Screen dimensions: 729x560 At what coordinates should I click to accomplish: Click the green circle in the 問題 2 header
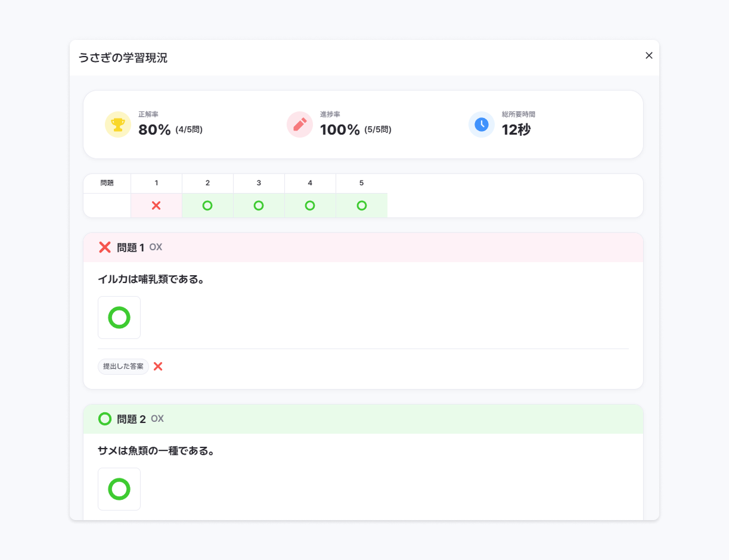click(x=105, y=419)
